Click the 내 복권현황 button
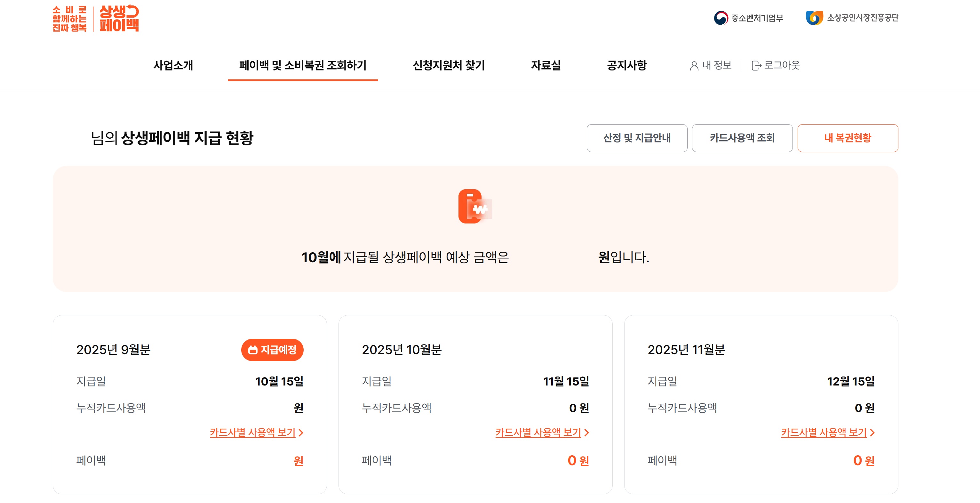 click(848, 138)
